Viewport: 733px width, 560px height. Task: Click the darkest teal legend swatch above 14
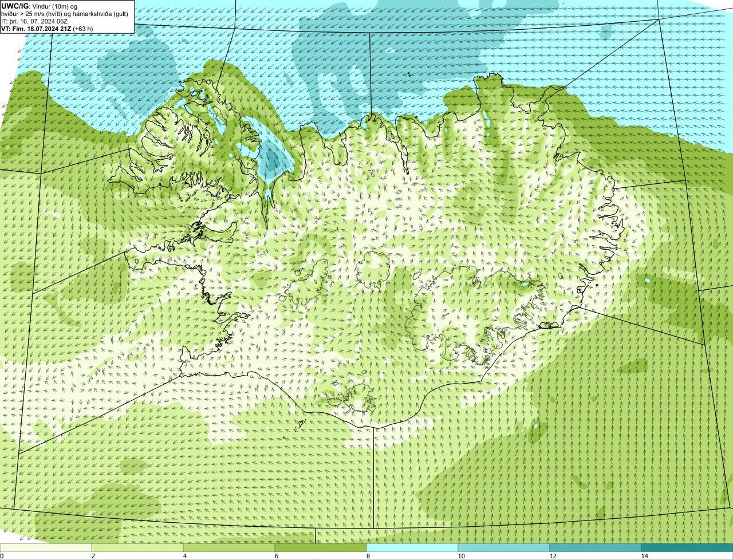coord(687,547)
